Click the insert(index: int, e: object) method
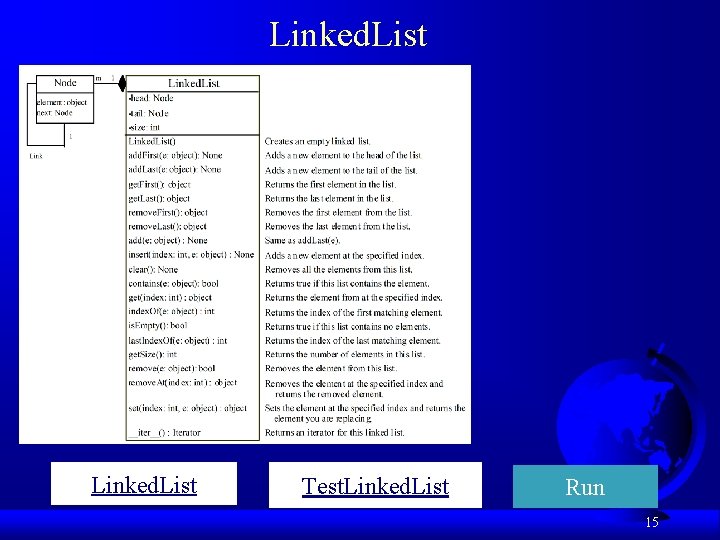This screenshot has width=720, height=540. coord(191,255)
